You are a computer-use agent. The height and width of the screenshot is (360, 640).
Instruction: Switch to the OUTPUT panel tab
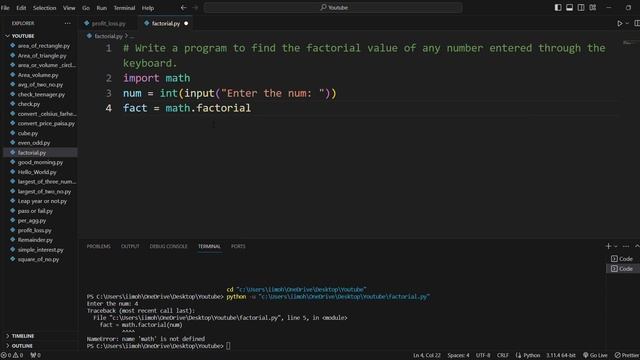coord(130,246)
